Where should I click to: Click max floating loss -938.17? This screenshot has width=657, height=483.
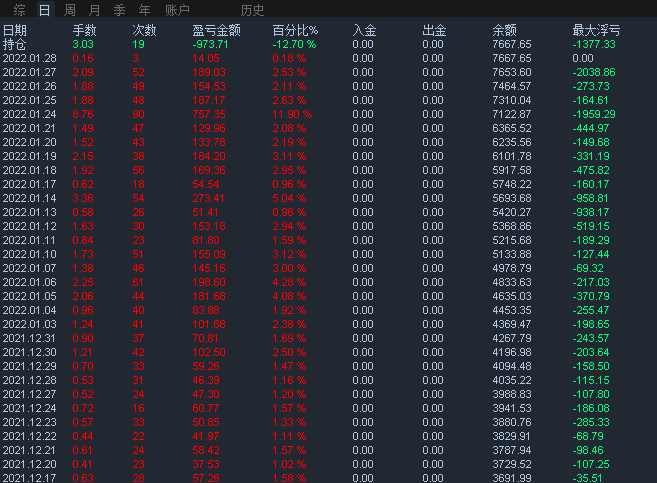coord(591,212)
